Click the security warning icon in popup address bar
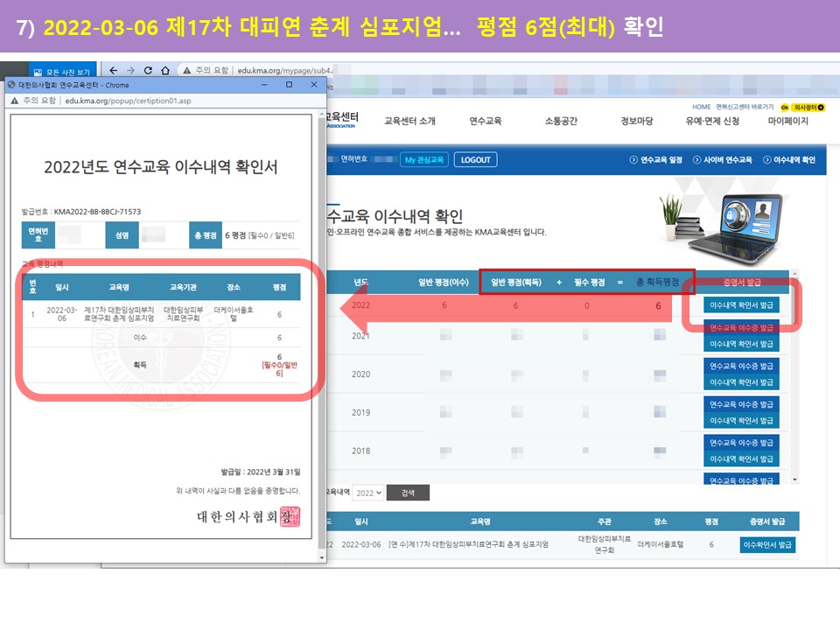 coord(15,101)
